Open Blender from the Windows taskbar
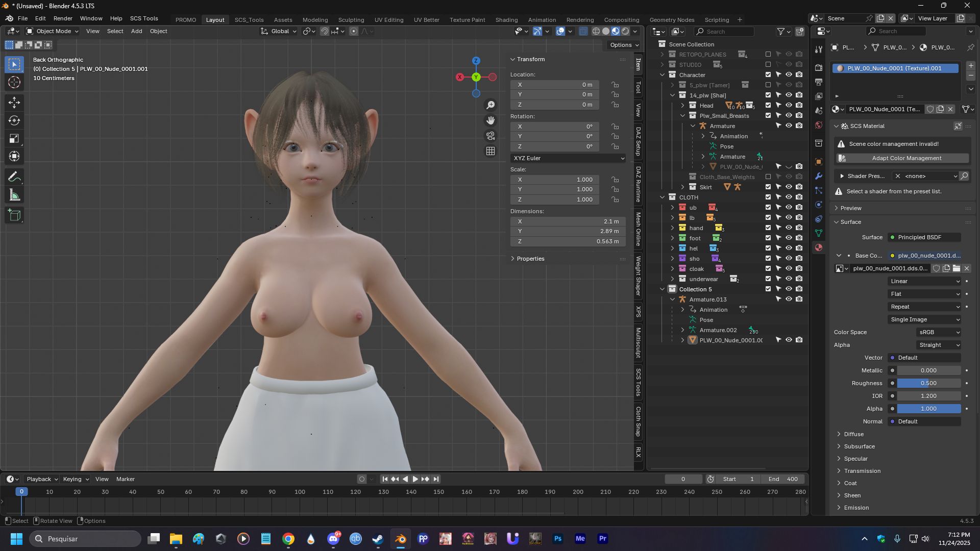 pyautogui.click(x=401, y=539)
